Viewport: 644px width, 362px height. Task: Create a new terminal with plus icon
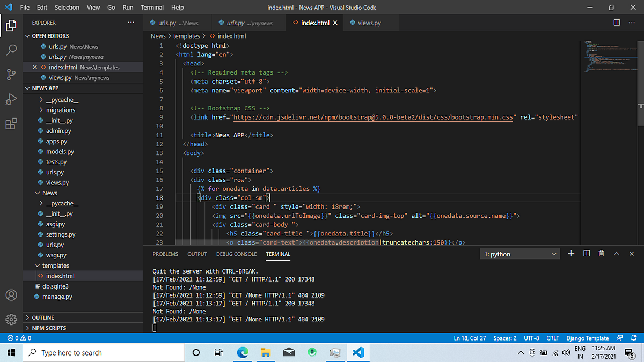(571, 254)
